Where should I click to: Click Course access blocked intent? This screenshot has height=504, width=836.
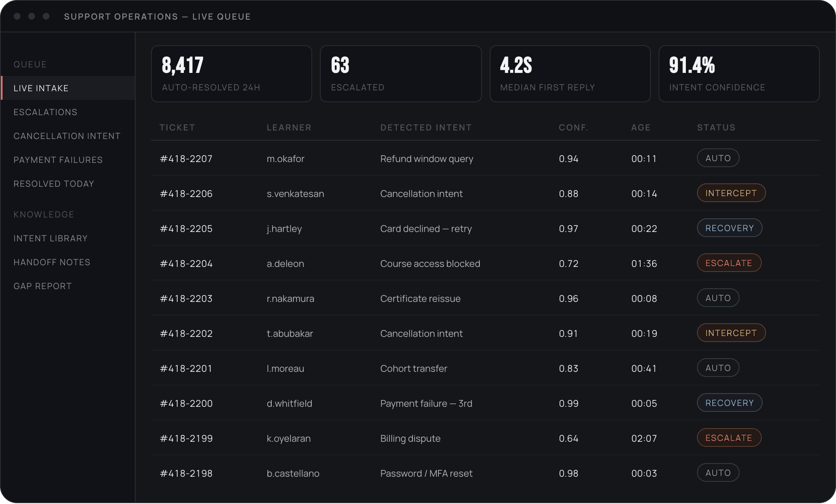430,264
